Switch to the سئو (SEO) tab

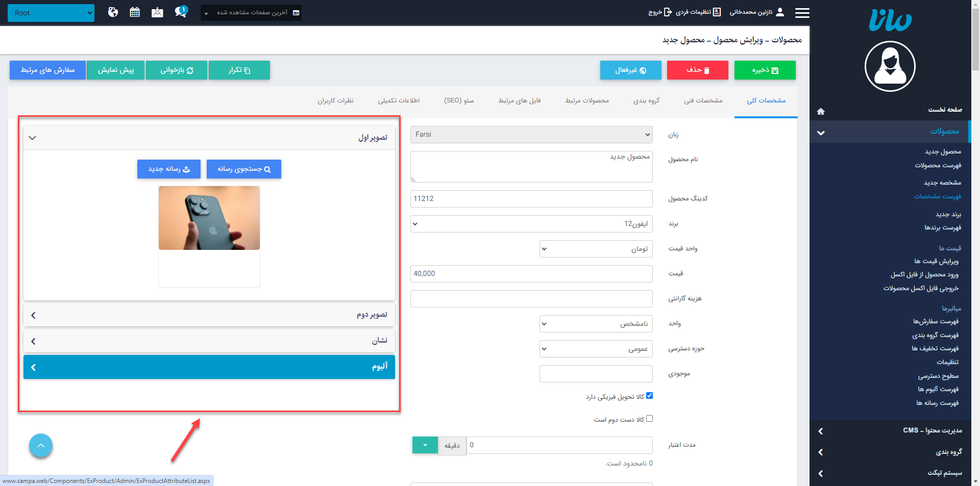[x=459, y=100]
